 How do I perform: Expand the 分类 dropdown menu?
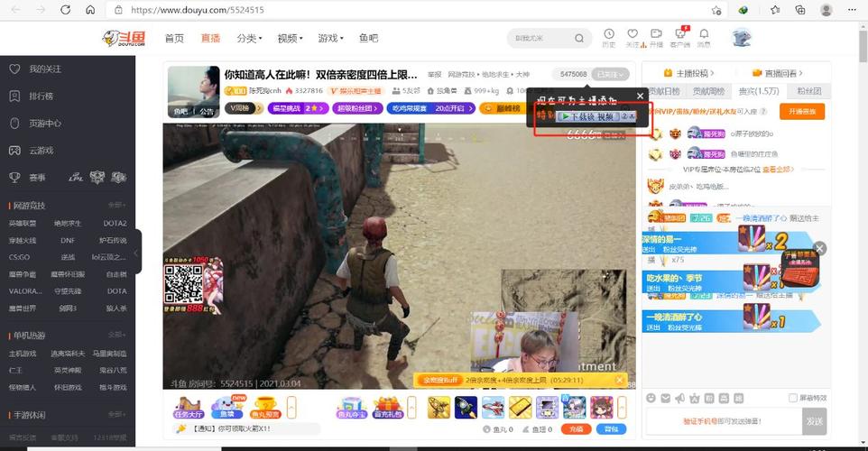tap(249, 38)
